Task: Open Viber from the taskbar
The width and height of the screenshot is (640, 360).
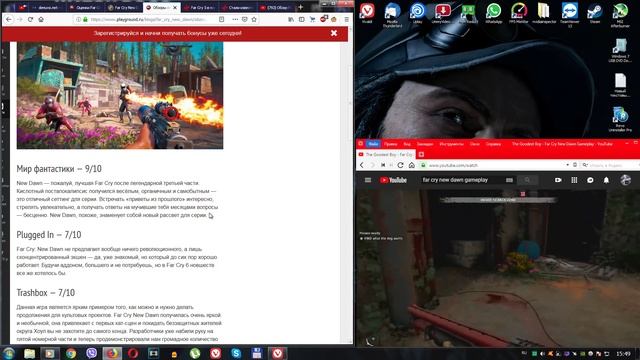Action: click(91, 353)
